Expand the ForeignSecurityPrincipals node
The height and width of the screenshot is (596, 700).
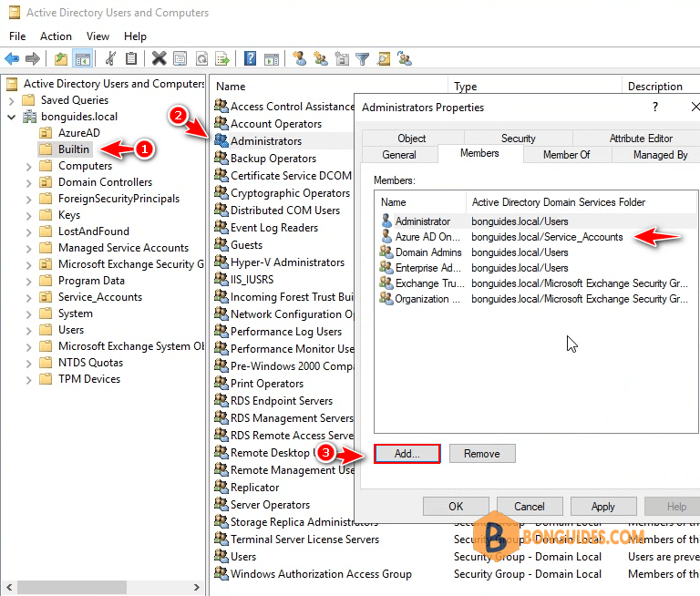[28, 200]
